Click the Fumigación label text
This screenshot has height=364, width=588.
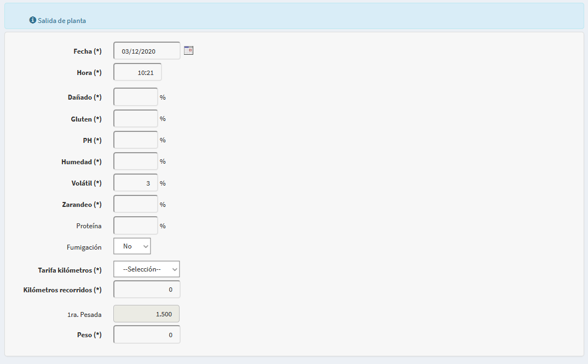(84, 247)
